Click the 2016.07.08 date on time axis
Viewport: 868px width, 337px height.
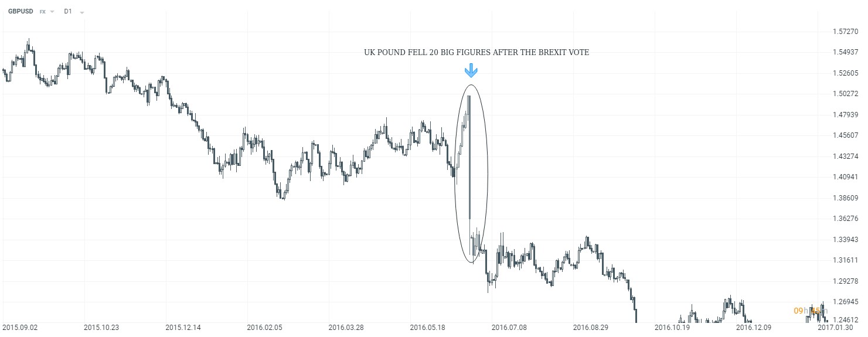(x=508, y=328)
